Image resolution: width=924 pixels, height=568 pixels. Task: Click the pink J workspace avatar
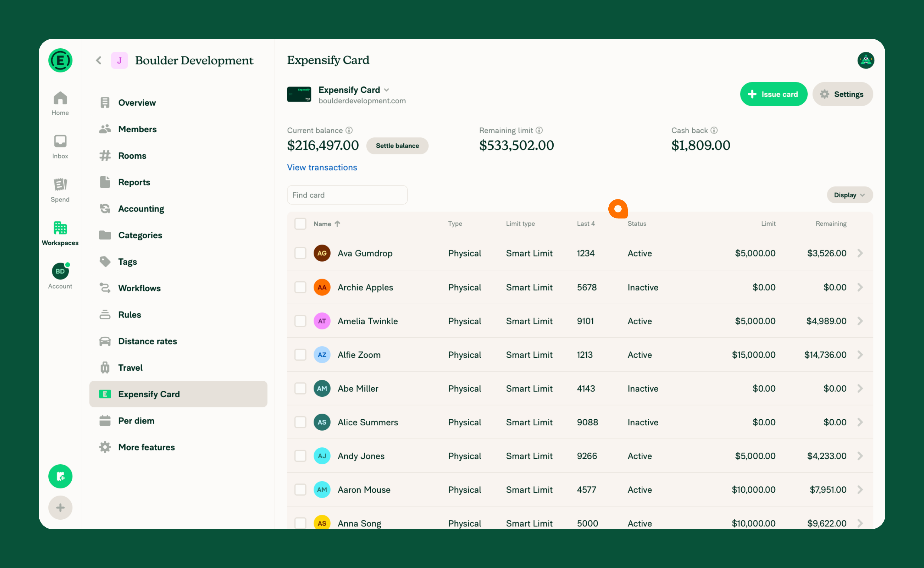(x=119, y=60)
